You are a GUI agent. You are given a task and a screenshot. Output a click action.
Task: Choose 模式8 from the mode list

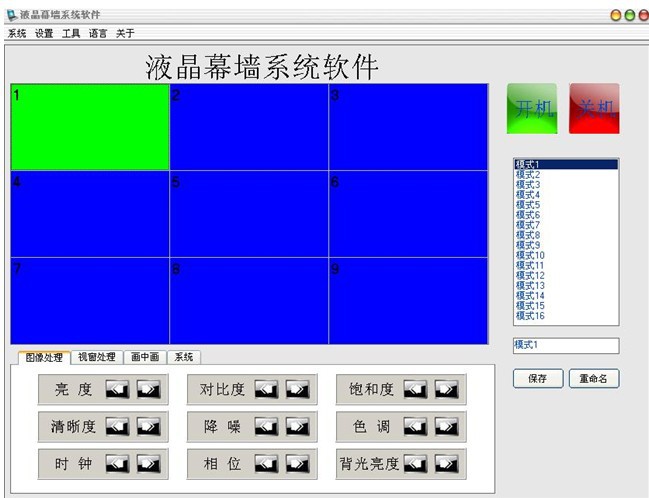point(528,235)
